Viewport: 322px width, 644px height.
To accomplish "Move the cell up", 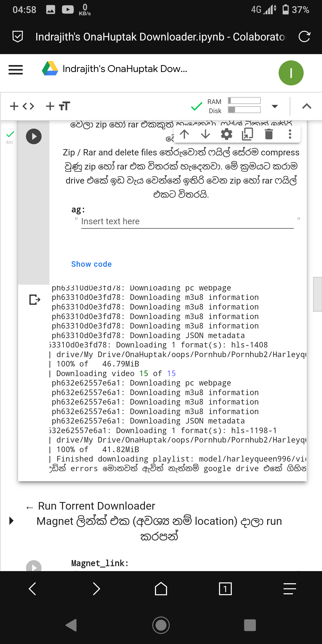I will pos(184,134).
